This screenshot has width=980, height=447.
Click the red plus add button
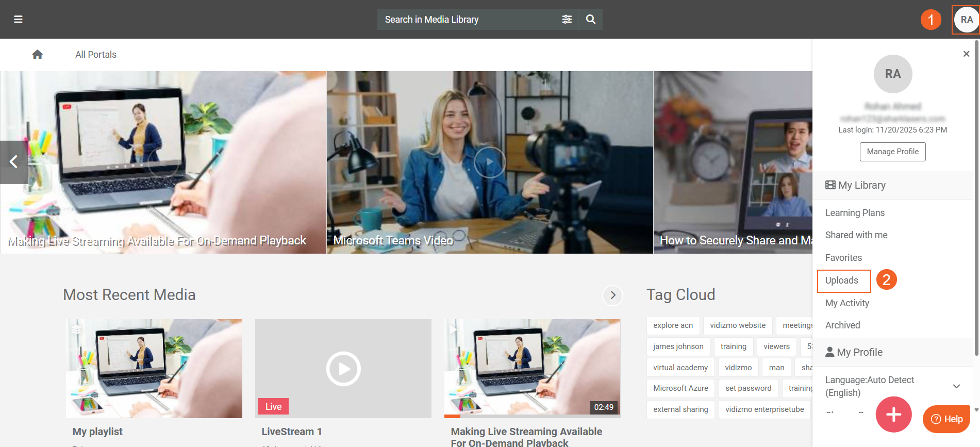pos(893,415)
